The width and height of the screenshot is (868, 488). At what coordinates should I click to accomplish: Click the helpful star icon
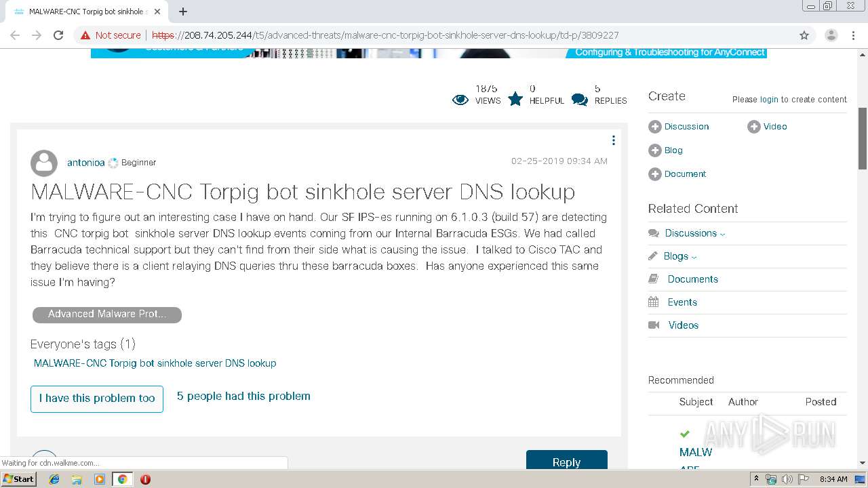pyautogui.click(x=516, y=99)
